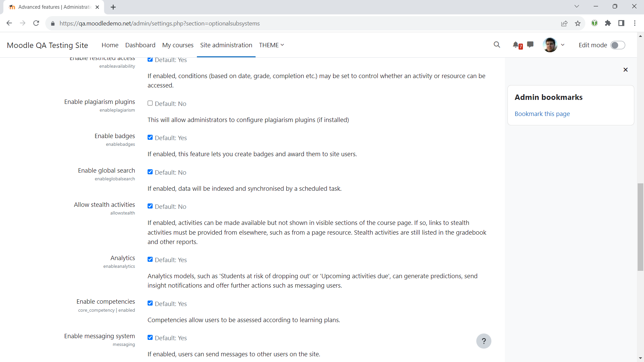Image resolution: width=644 pixels, height=362 pixels.
Task: Click the browser forward arrow
Action: point(23,23)
